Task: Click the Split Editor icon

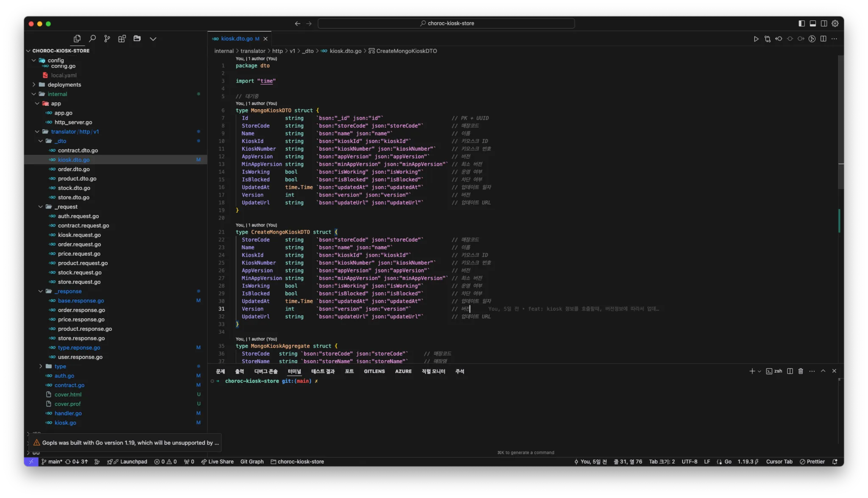Action: [x=823, y=39]
